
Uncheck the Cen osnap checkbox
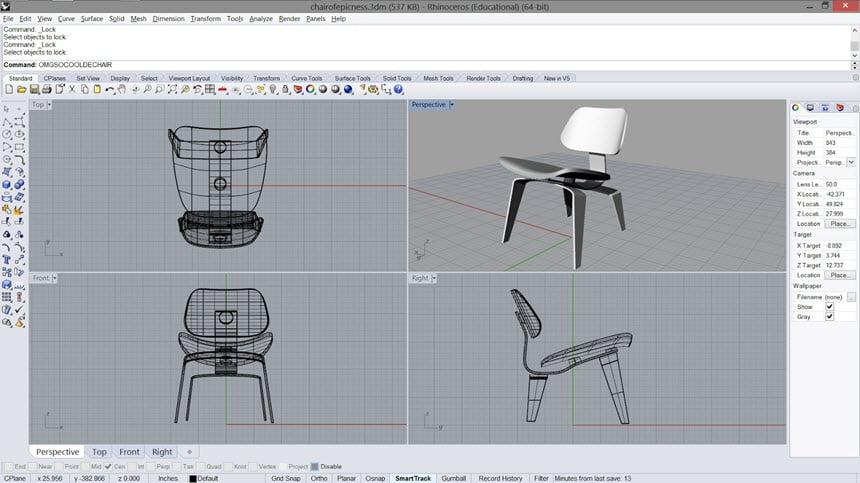coord(108,467)
